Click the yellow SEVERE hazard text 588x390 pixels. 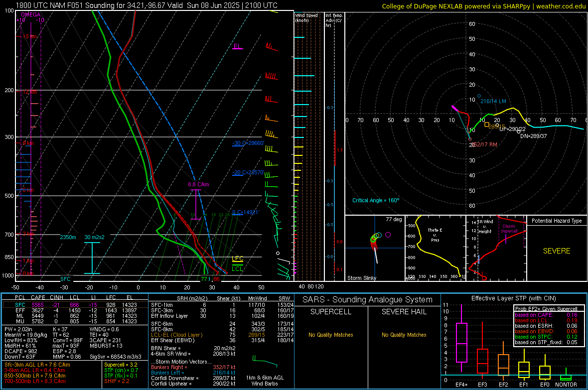[557, 251]
